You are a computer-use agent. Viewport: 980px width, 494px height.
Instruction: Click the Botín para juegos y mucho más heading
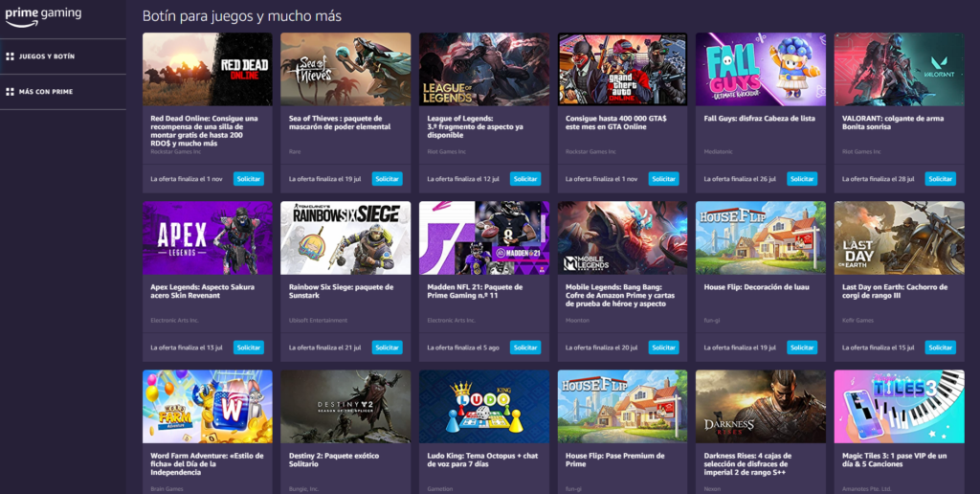point(242,16)
